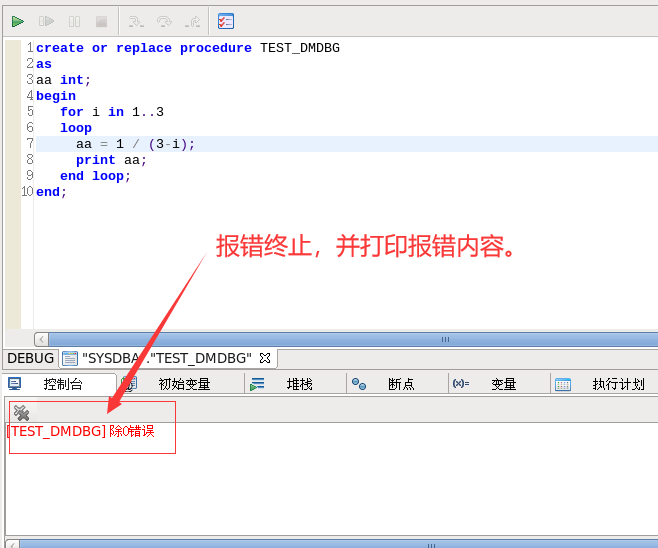658x548 pixels.
Task: Click the begin keyword on line 4
Action: [56, 96]
